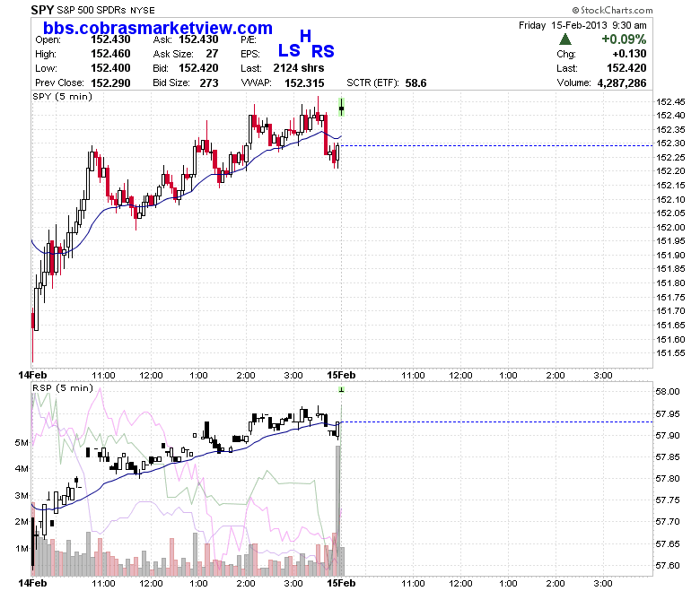Click the 15Feb date label under SPY chart

[341, 375]
